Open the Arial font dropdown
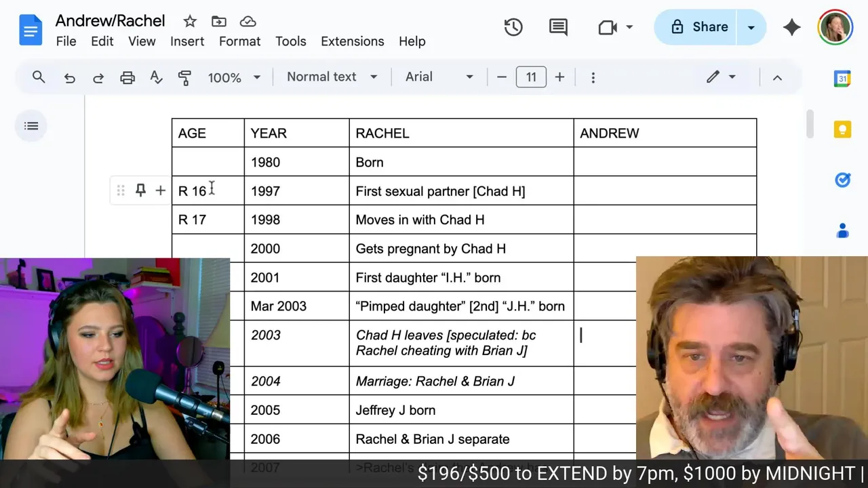The height and width of the screenshot is (488, 868). (439, 77)
